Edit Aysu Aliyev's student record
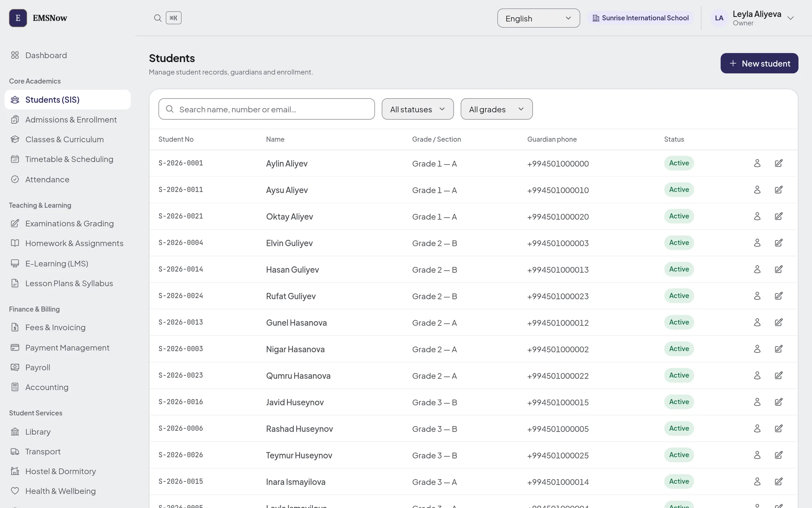 778,190
